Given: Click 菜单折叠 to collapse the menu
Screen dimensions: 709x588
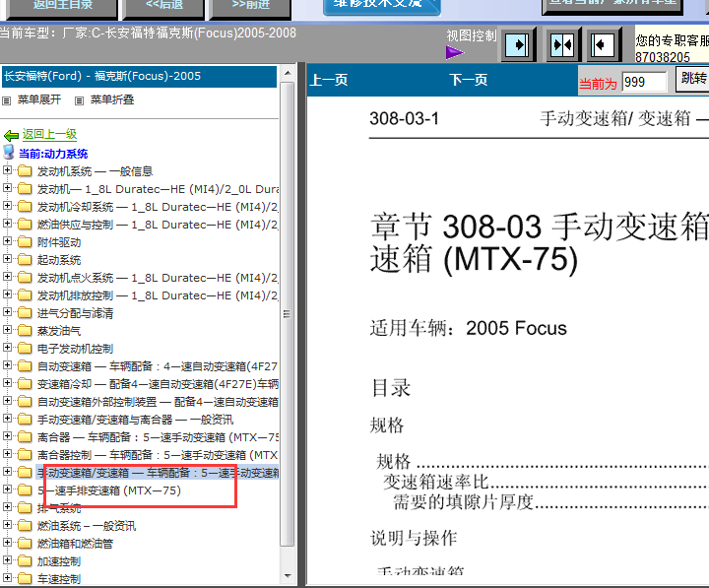Looking at the screenshot, I should coord(112,99).
